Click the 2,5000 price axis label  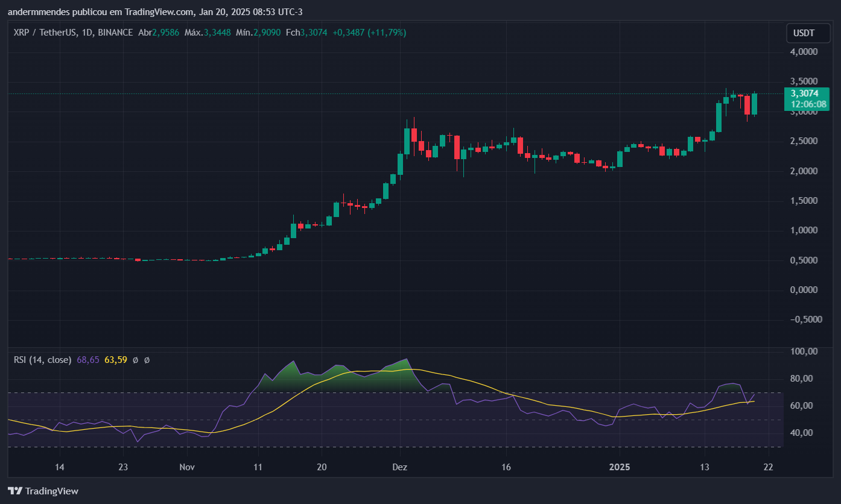point(804,141)
